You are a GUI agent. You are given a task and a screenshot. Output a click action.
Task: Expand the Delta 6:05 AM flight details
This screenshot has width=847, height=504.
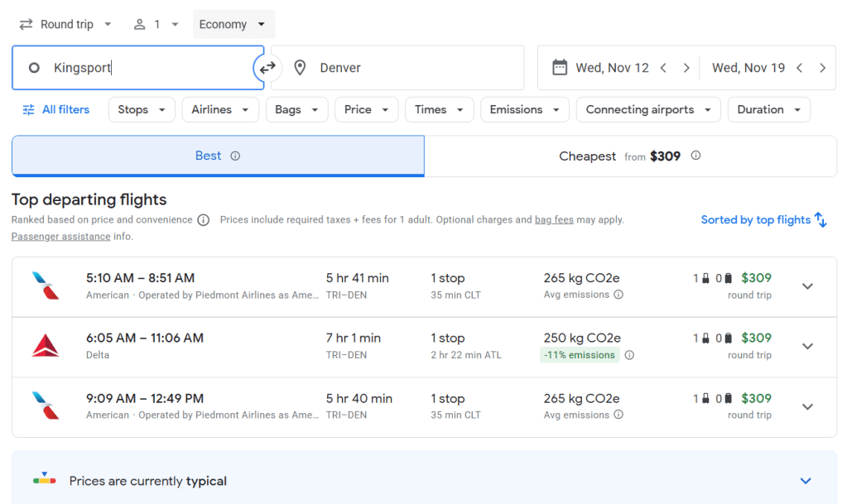807,346
